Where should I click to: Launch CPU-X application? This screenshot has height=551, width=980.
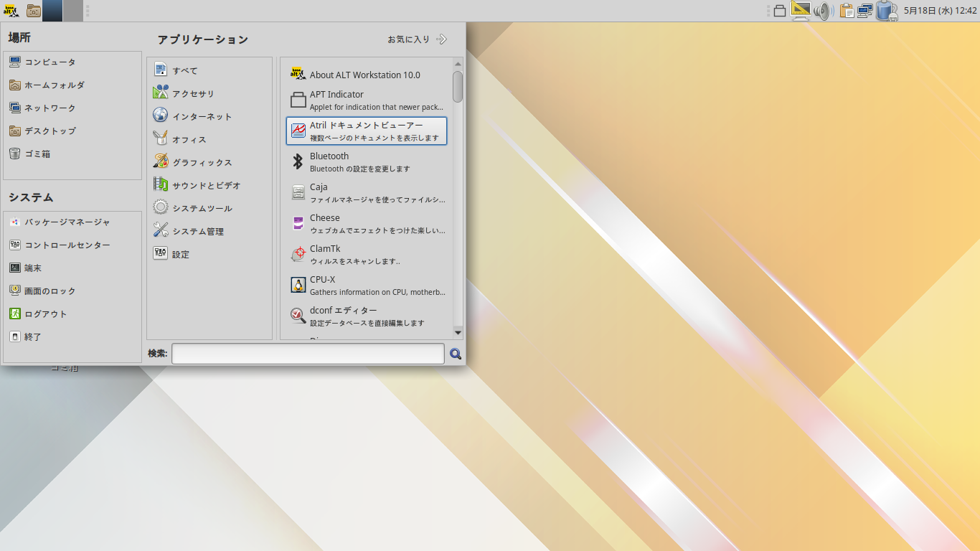(x=367, y=286)
